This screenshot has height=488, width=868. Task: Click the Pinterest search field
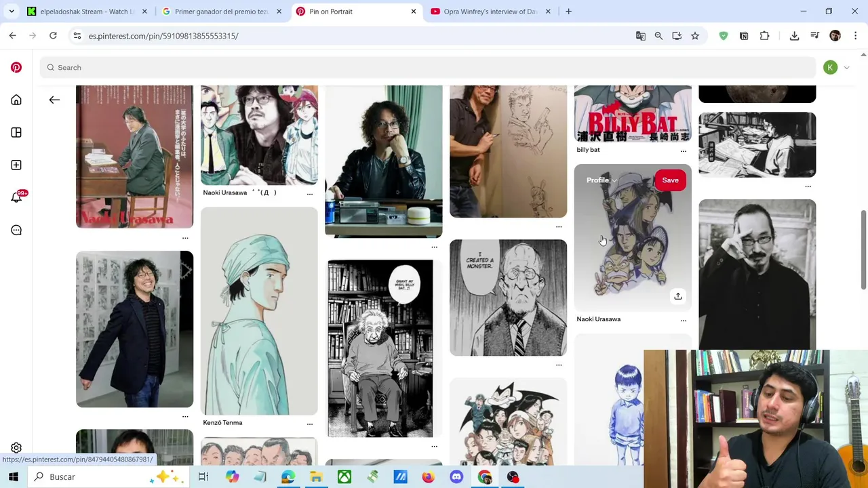[427, 67]
